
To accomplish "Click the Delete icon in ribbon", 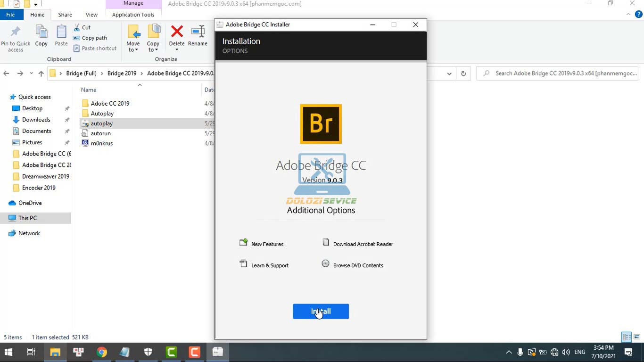I will tap(177, 32).
